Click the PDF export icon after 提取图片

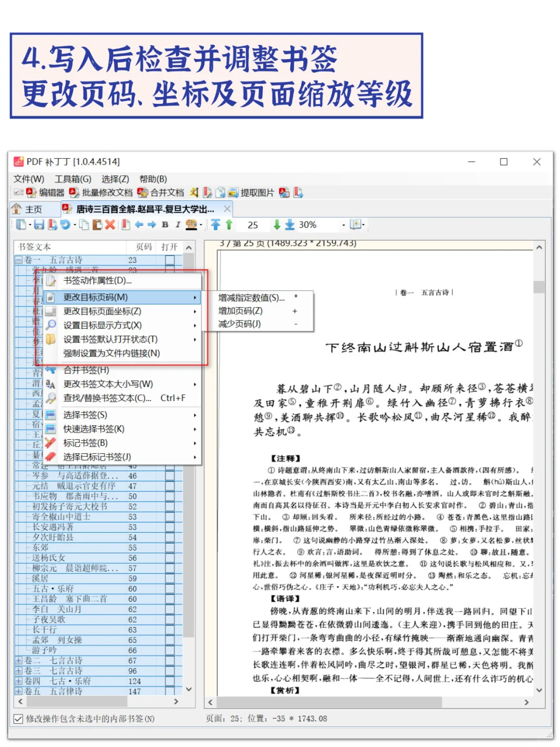click(x=284, y=193)
